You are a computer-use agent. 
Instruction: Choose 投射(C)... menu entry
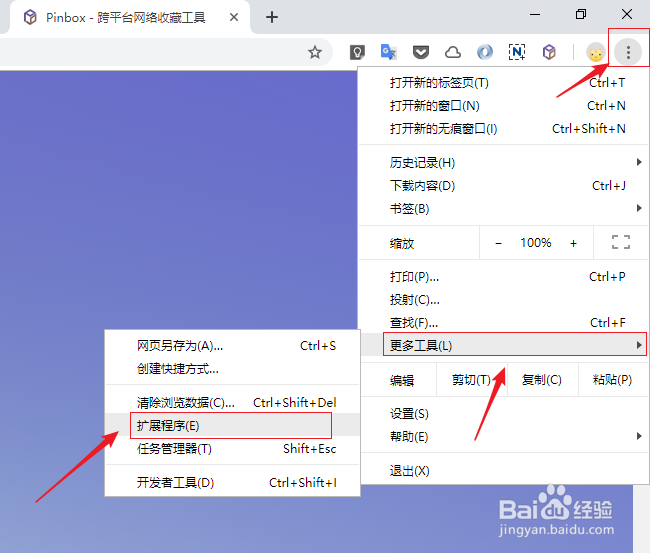tap(503, 299)
